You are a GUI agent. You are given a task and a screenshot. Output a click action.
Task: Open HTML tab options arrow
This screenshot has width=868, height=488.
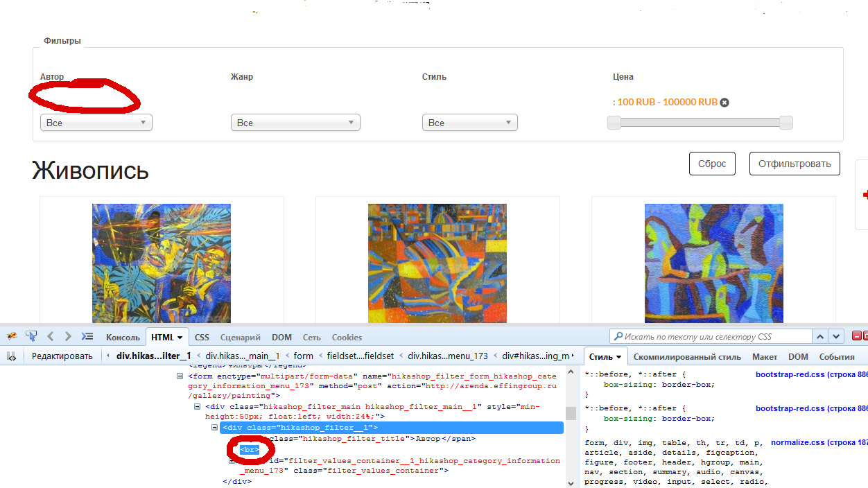pyautogui.click(x=180, y=338)
